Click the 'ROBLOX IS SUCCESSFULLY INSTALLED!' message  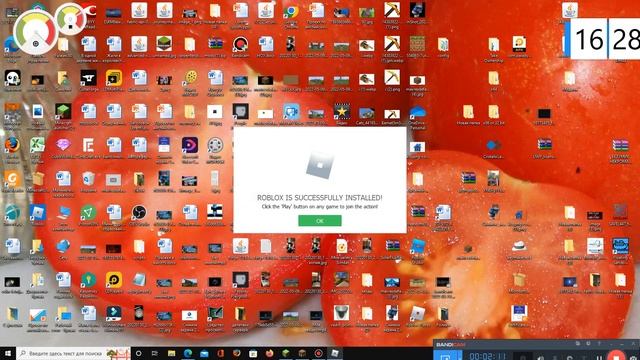(x=320, y=198)
